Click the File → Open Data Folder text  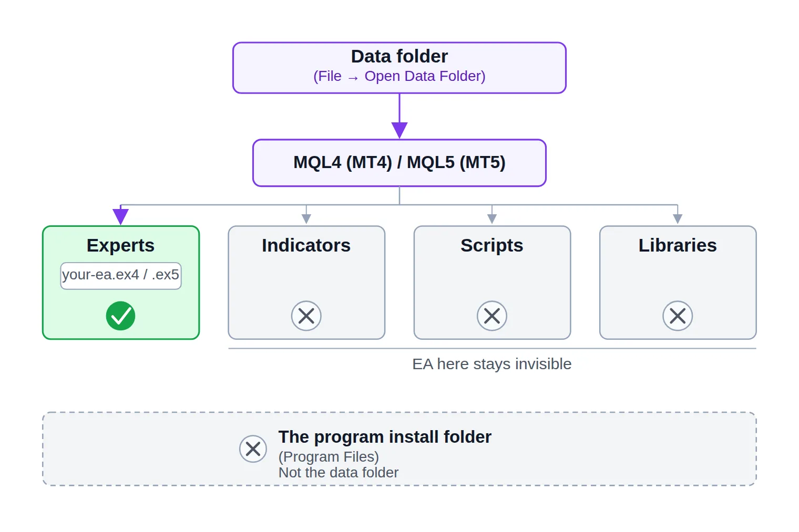(399, 76)
